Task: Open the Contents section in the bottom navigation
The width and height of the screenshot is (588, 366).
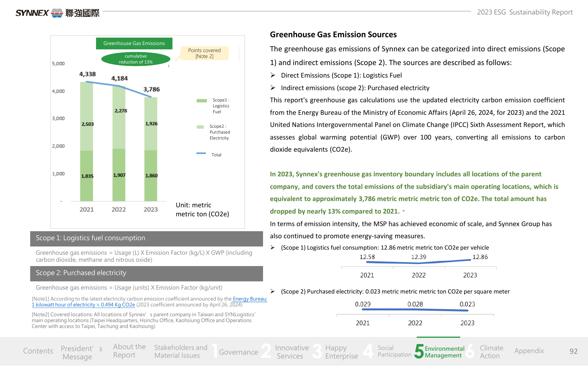Action: (38, 351)
